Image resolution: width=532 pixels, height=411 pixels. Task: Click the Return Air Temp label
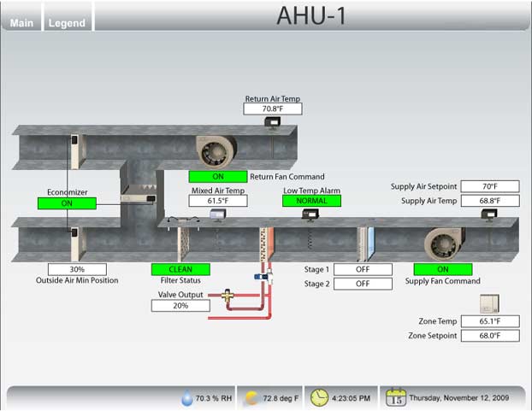tap(273, 98)
